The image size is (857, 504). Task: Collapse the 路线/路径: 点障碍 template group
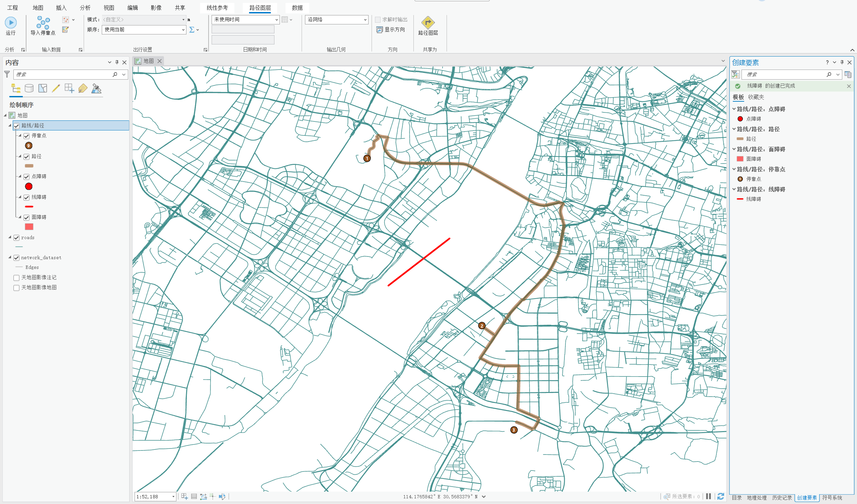tap(734, 109)
